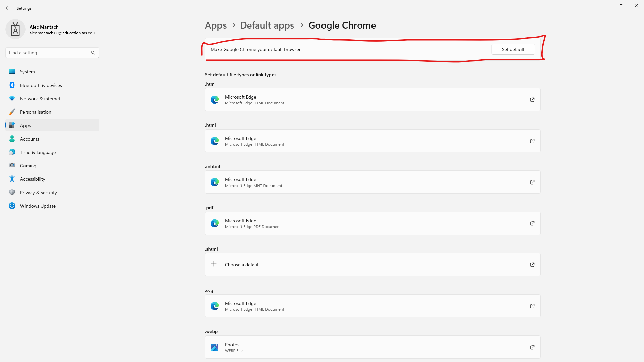Image resolution: width=644 pixels, height=362 pixels.
Task: Click the Microsoft Edge icon under .html
Action: click(x=215, y=141)
